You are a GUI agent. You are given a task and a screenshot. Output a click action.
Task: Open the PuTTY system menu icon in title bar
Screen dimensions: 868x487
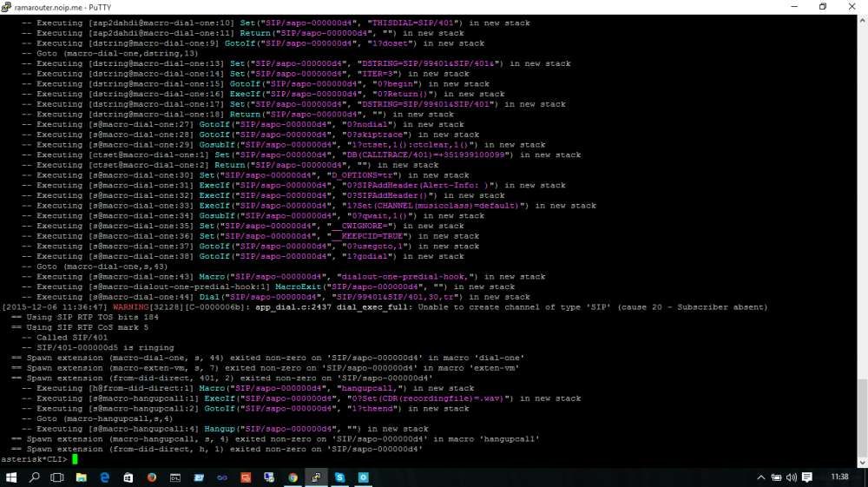[x=6, y=7]
